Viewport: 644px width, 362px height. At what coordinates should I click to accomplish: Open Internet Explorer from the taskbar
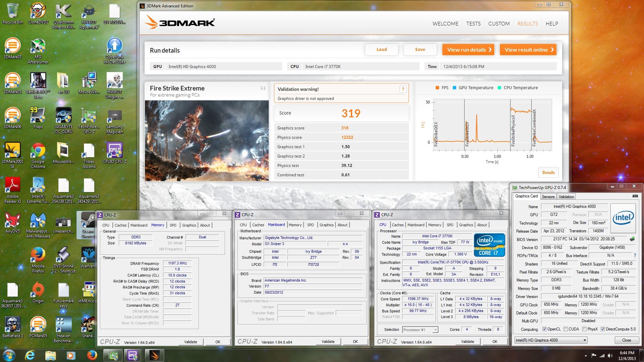click(30, 355)
